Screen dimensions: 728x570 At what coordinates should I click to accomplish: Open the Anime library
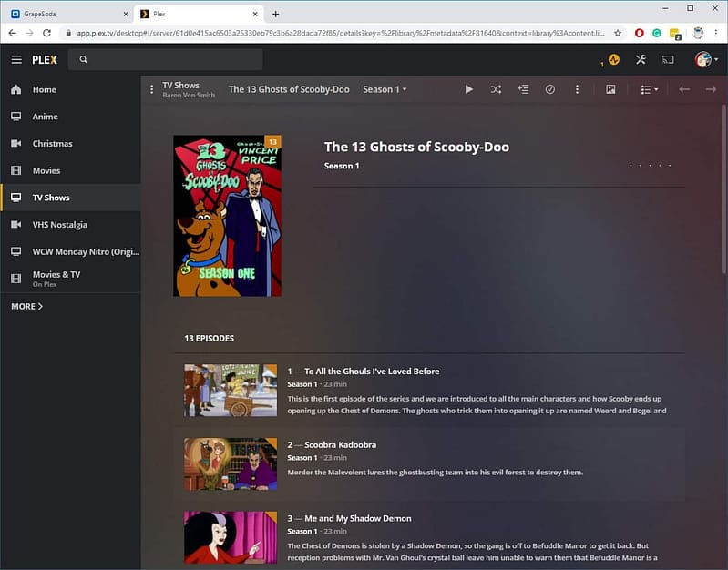coord(70,117)
